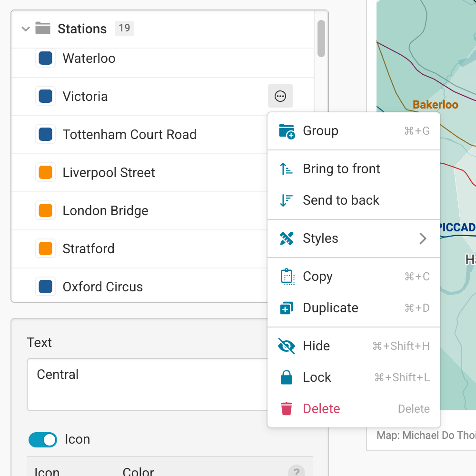
Task: Click the Duplicate icon in context menu
Action: coord(287,308)
